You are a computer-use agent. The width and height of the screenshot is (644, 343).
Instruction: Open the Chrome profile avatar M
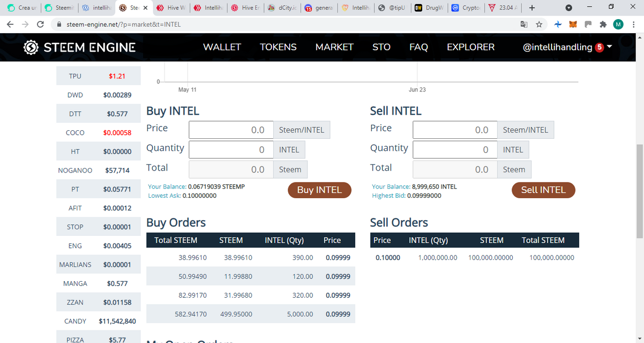(x=618, y=24)
